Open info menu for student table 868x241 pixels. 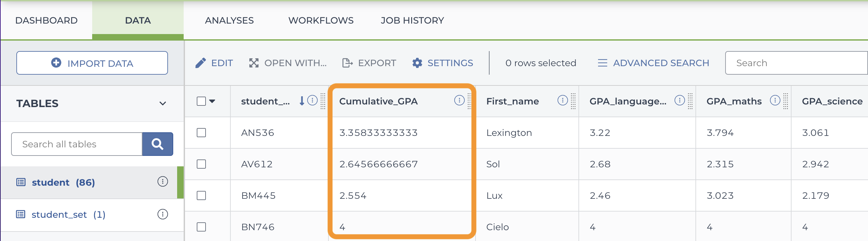(163, 182)
